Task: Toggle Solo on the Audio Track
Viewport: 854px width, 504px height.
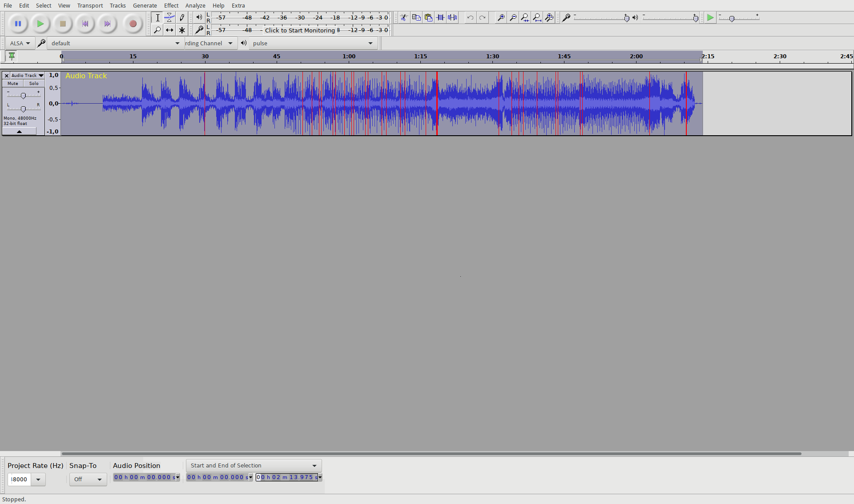Action: point(34,84)
